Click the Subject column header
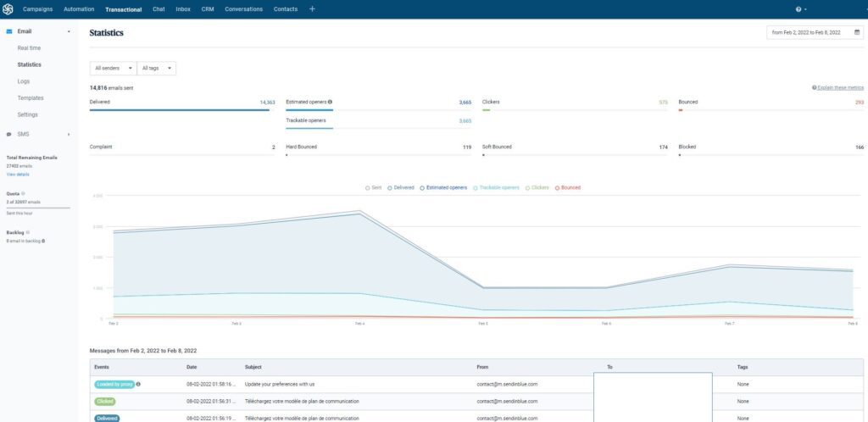 point(253,367)
